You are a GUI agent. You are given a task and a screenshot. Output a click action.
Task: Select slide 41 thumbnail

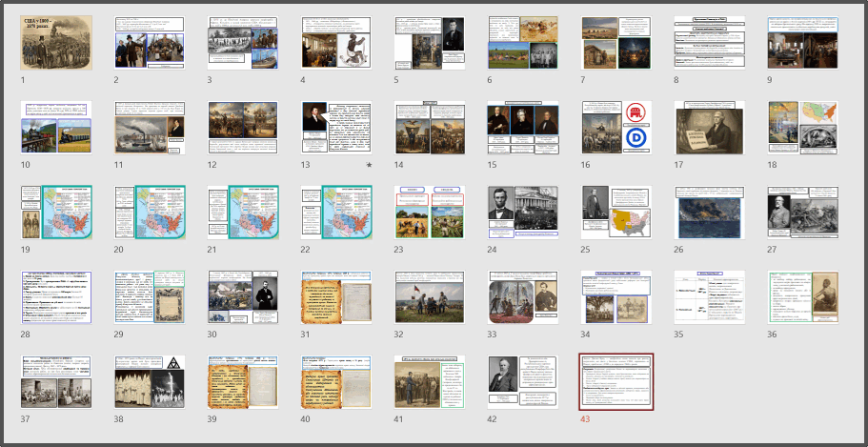(430, 382)
